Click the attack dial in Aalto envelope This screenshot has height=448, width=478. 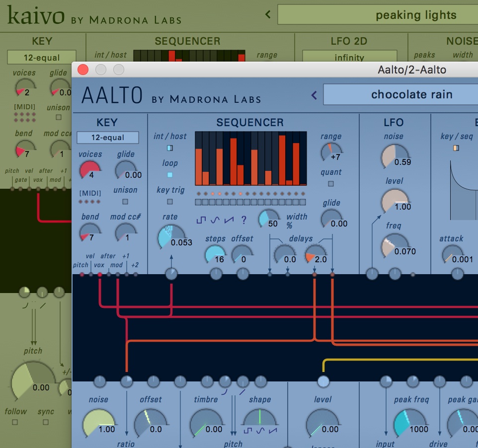tap(453, 254)
